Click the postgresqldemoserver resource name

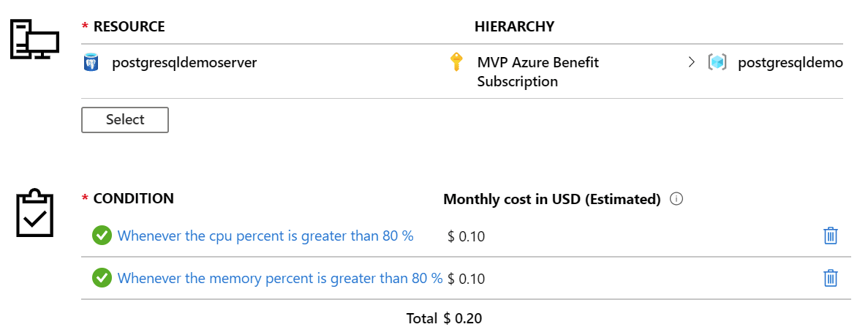point(184,63)
